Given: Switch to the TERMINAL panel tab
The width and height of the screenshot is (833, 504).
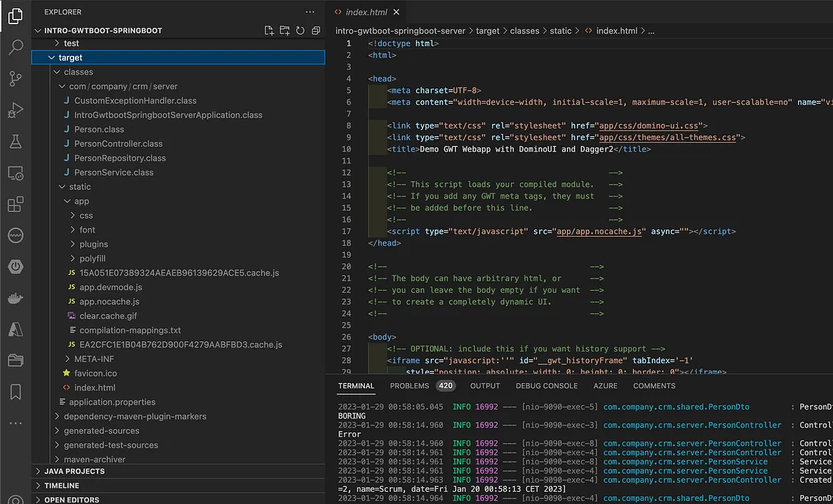Looking at the screenshot, I should click(x=356, y=386).
